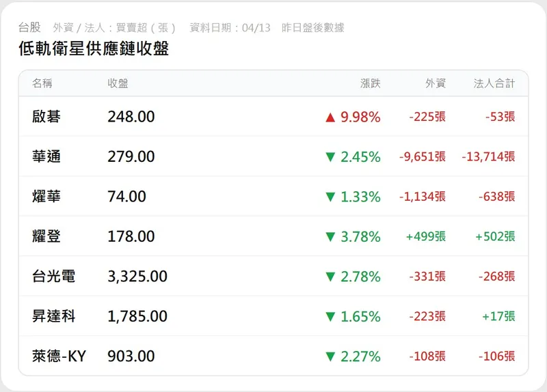Open the 萊德-KY stock entry
Screen dimensions: 547x392
point(59,356)
